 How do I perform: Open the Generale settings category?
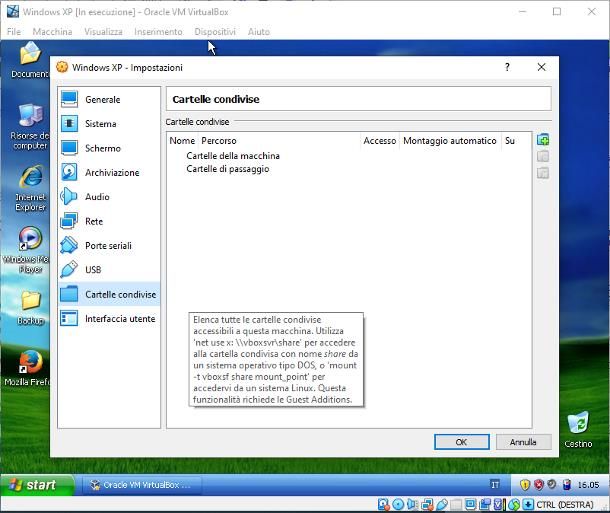point(109,100)
